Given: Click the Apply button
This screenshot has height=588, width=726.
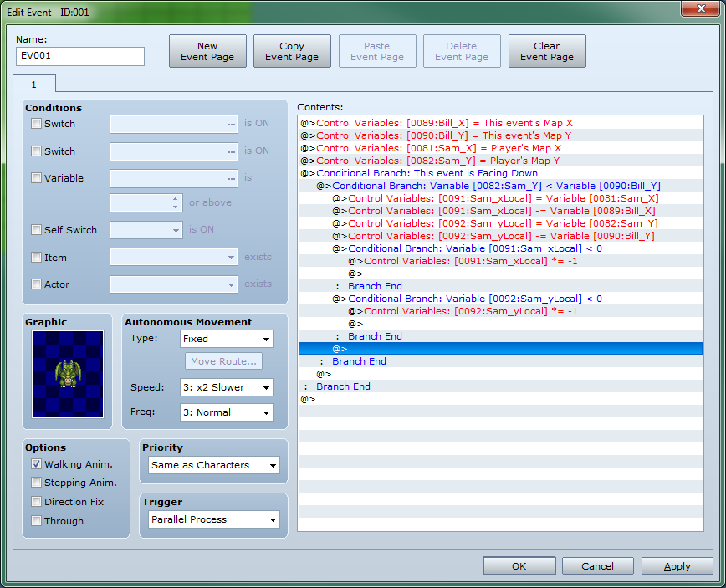Looking at the screenshot, I should (x=677, y=566).
